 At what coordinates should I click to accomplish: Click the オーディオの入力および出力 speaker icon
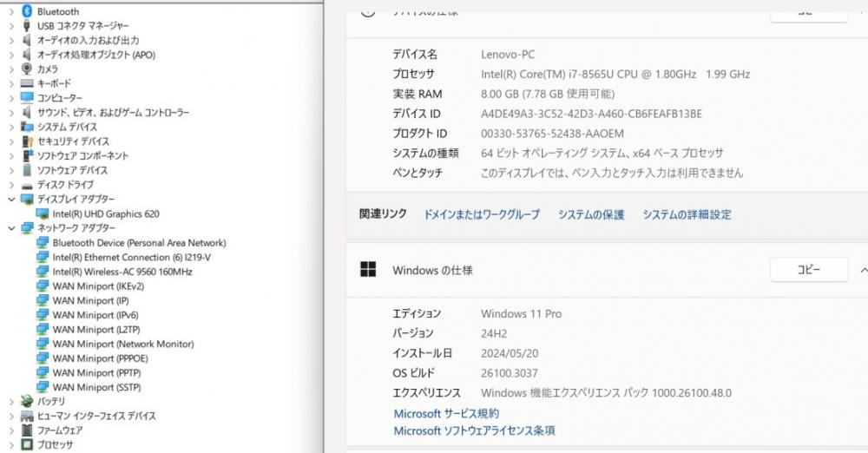tap(26, 40)
